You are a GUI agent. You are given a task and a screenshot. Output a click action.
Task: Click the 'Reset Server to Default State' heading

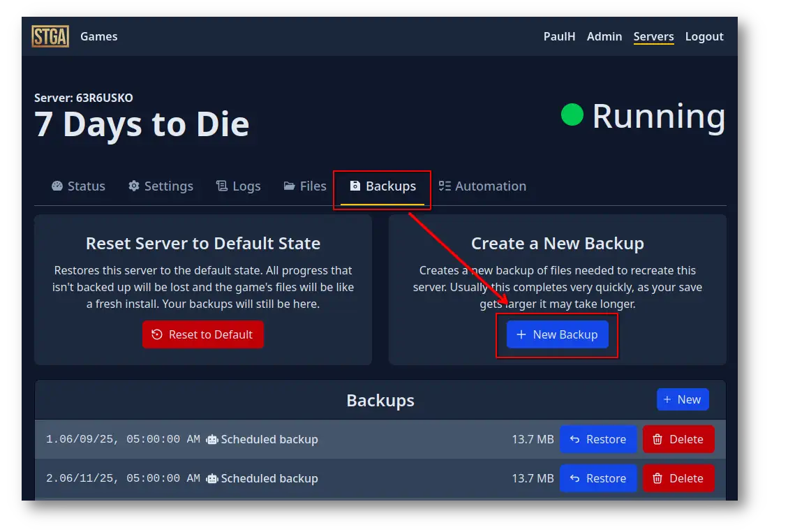(203, 244)
